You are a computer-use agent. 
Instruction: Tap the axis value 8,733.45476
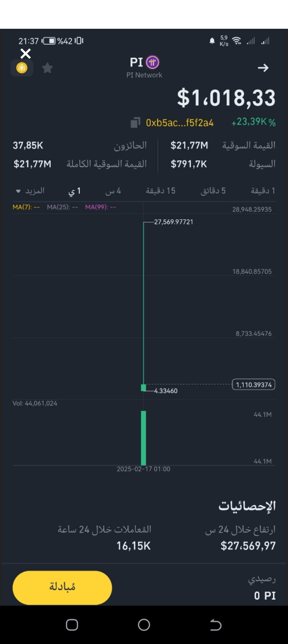coord(254,334)
